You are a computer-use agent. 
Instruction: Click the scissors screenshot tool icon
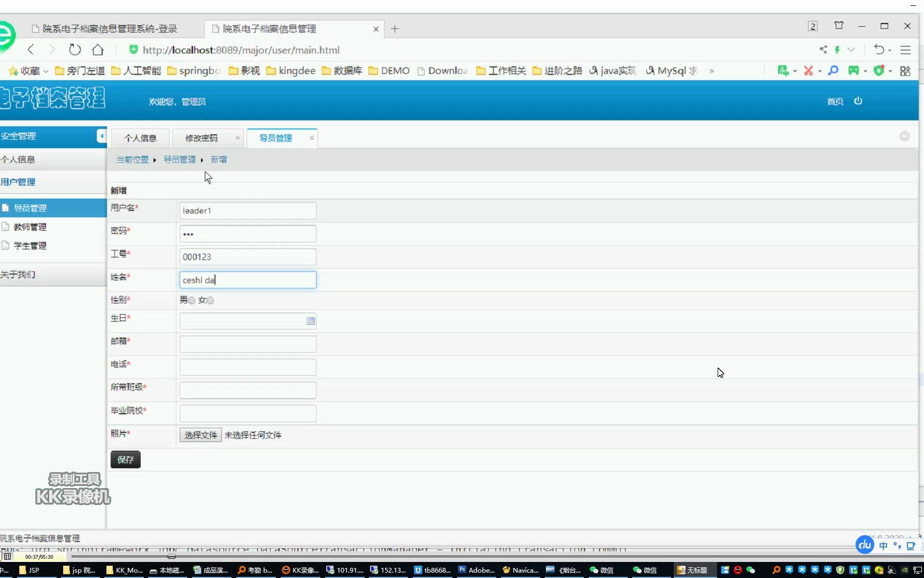point(808,71)
